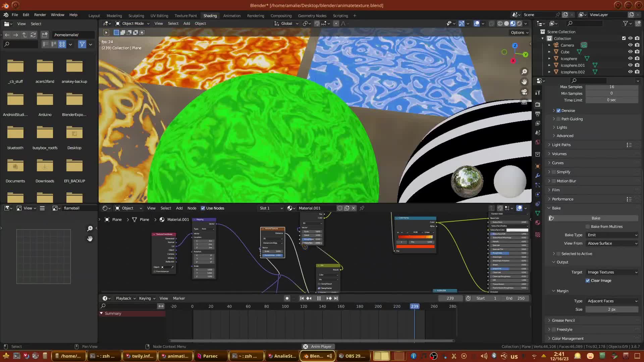The image size is (644, 362).
Task: Click the zoom magnifier icon in viewport
Action: (x=524, y=72)
